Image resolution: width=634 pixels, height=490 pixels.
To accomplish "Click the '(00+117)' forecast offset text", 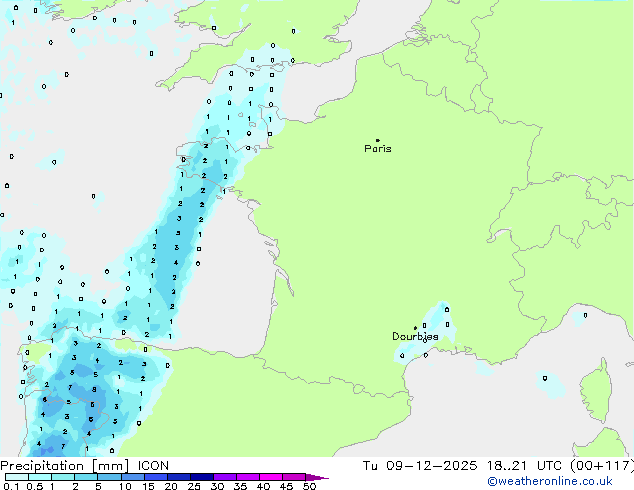I will click(x=602, y=466).
